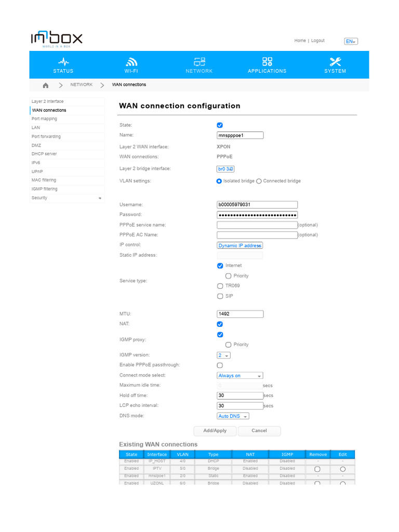The width and height of the screenshot is (399, 532).
Task: Open DMZ sidebar item
Action: (67, 145)
